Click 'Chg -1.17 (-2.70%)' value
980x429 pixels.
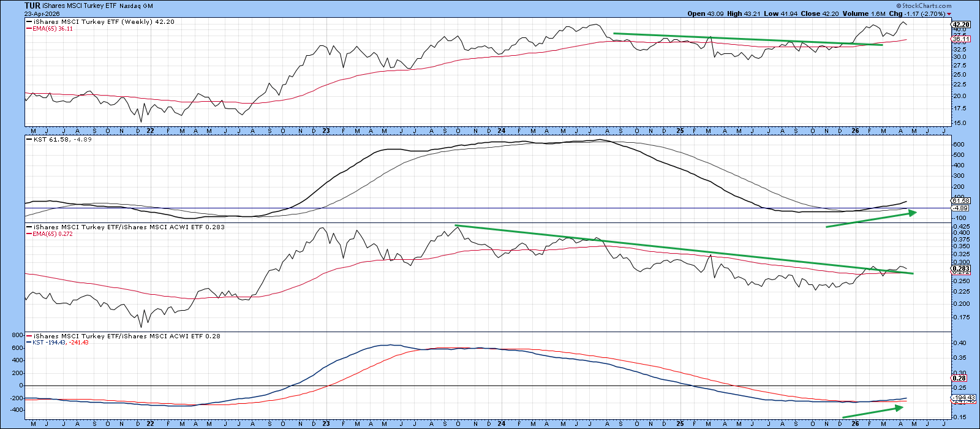[916, 13]
